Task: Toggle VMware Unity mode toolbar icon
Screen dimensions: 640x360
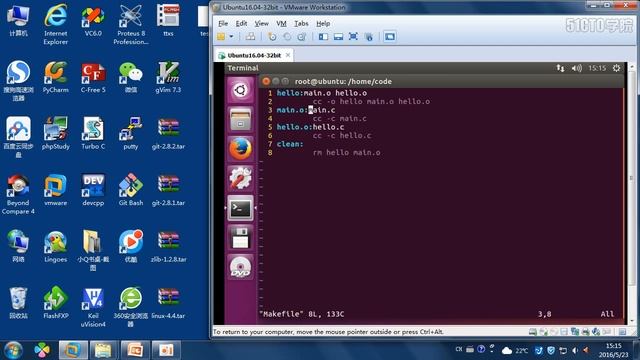Action: pyautogui.click(x=369, y=37)
